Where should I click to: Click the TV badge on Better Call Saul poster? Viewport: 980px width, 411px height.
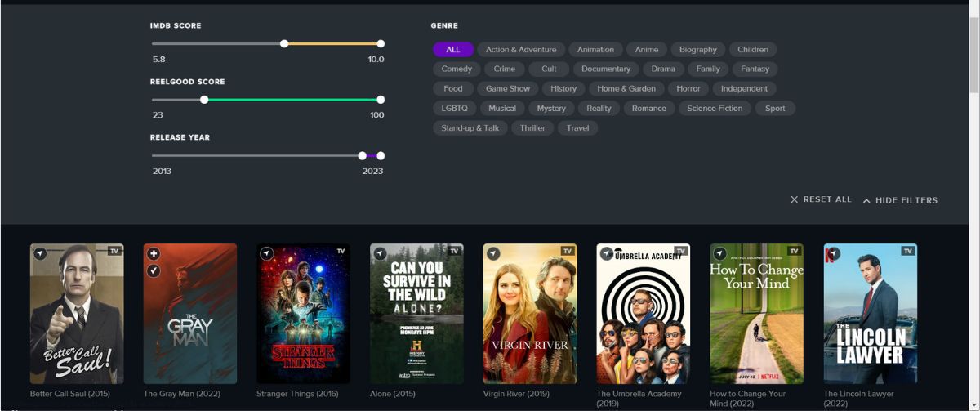click(x=114, y=251)
